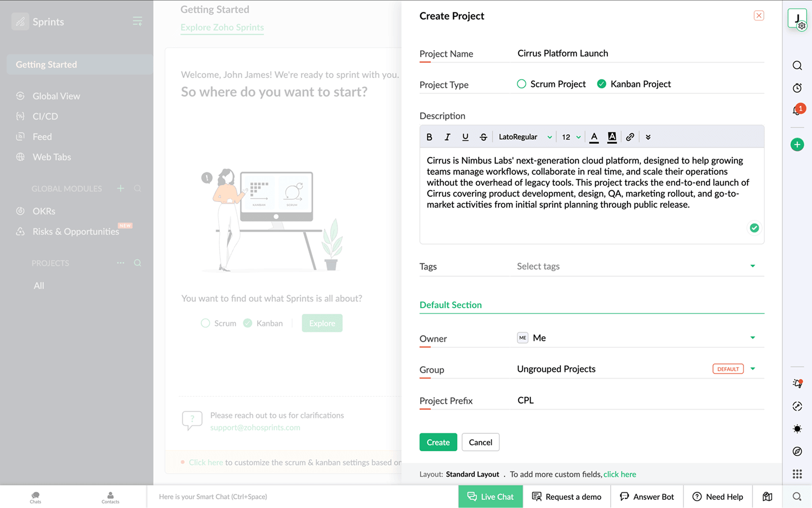The image size is (812, 508).
Task: Request a demo from bottom bar
Action: tap(567, 497)
